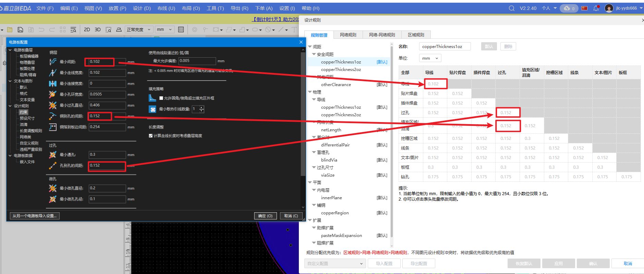Open the 倒计时1天 promo link
Viewport: 644px width, 274px height.
point(276,19)
